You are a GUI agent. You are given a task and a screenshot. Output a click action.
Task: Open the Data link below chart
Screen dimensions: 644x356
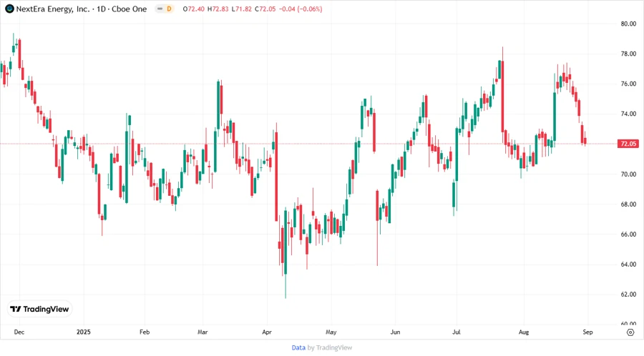(298, 347)
